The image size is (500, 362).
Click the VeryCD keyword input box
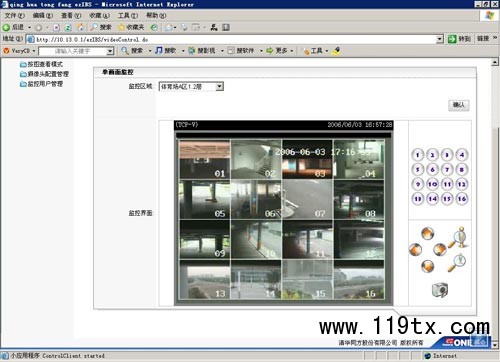73,51
